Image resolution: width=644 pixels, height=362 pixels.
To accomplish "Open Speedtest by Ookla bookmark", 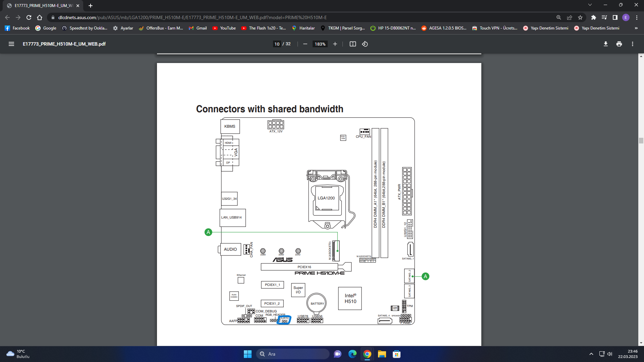I will (85, 28).
